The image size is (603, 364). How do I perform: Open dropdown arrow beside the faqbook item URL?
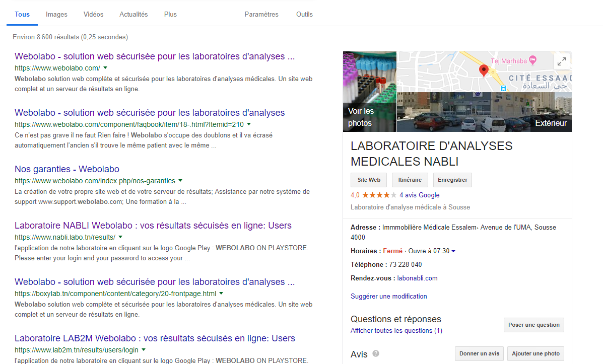pos(249,124)
